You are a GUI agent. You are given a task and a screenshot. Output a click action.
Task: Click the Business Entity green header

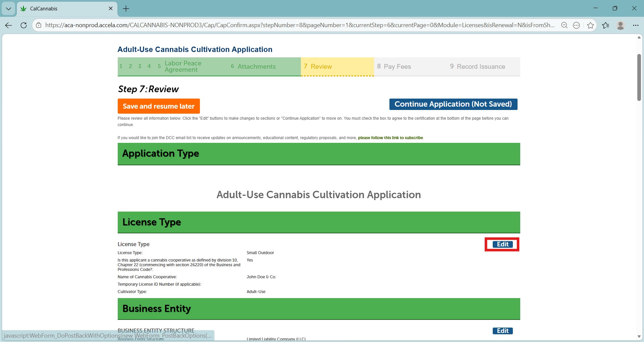pos(319,309)
